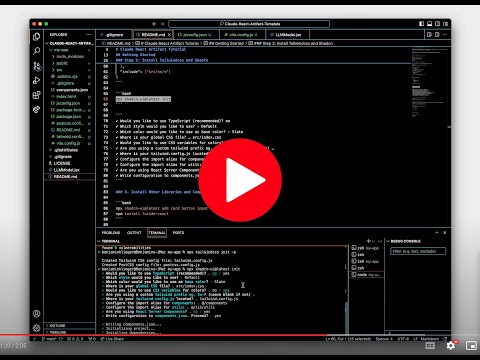Toggle the bottom panel layout icon
480x360 pixels.
[x=430, y=24]
